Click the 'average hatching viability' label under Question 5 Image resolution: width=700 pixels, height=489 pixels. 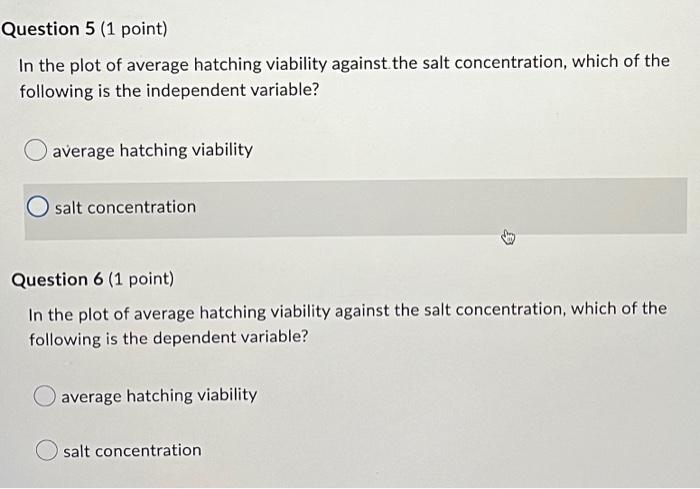coord(153,150)
